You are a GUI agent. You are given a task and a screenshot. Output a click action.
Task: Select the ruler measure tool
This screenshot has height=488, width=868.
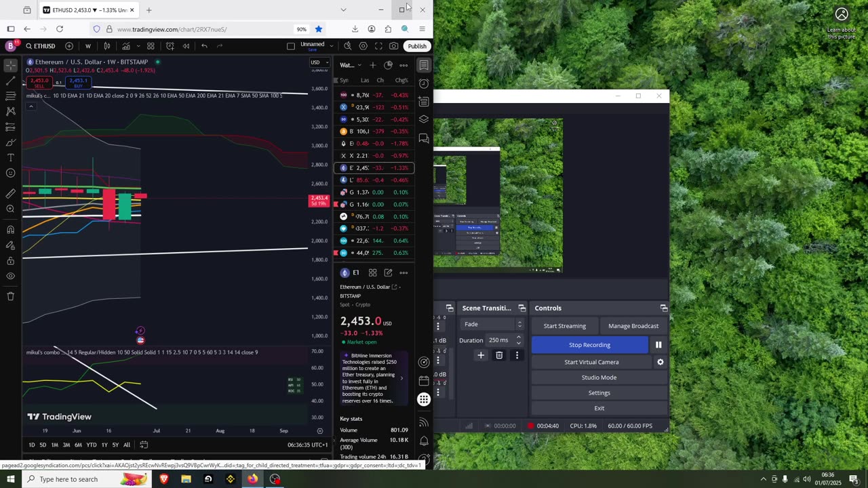[10, 193]
